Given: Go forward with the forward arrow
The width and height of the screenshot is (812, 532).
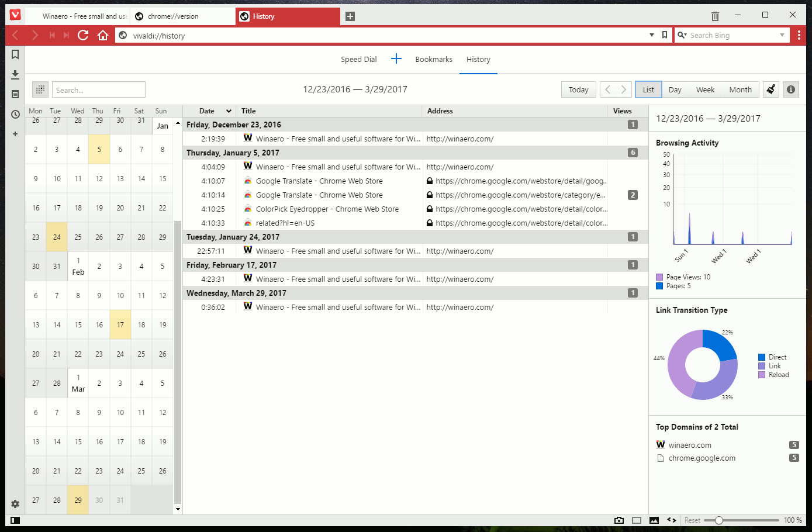Looking at the screenshot, I should pos(35,36).
